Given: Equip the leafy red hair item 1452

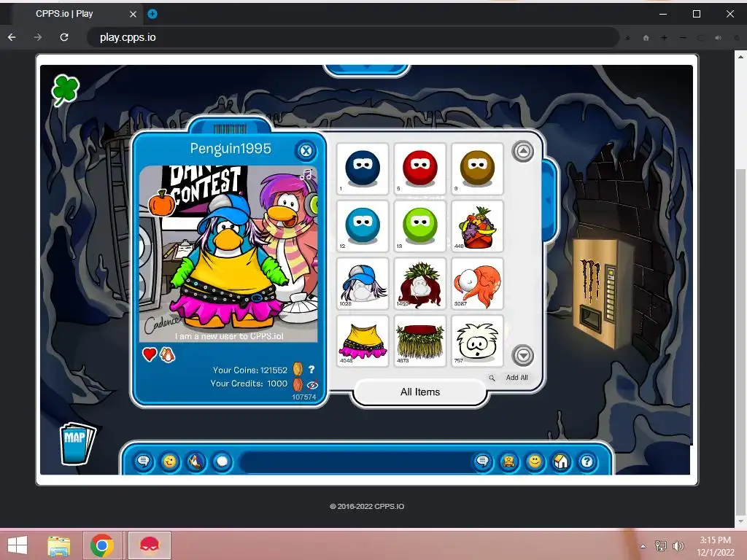Looking at the screenshot, I should point(419,284).
